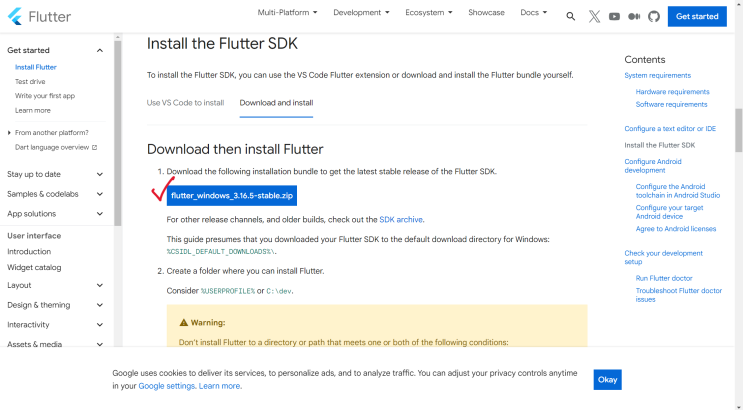Viewport: 743px width, 410px height.
Task: Jump to Install the Flutter SDK in Contents
Action: coord(660,146)
